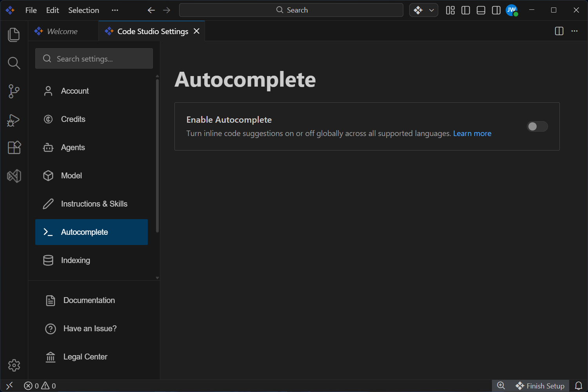Click the settings sidebar scrollbar thumb
This screenshot has height=392, width=588.
pos(157,156)
